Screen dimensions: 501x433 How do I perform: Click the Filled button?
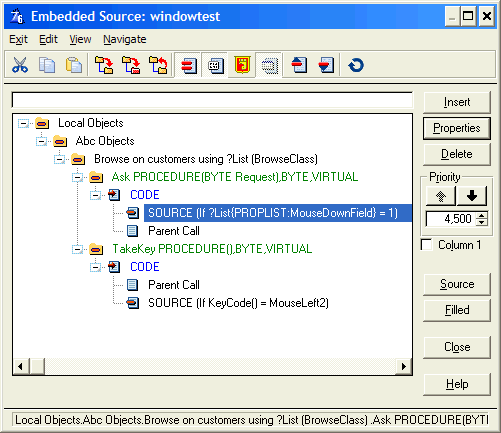click(457, 310)
